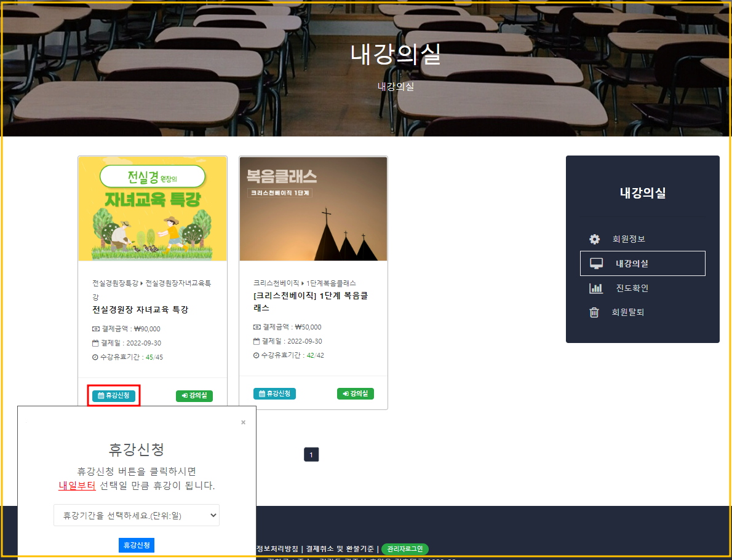This screenshot has width=732, height=560.
Task: Click the 결제금액 money icon on 복음클래스 card
Action: (257, 327)
